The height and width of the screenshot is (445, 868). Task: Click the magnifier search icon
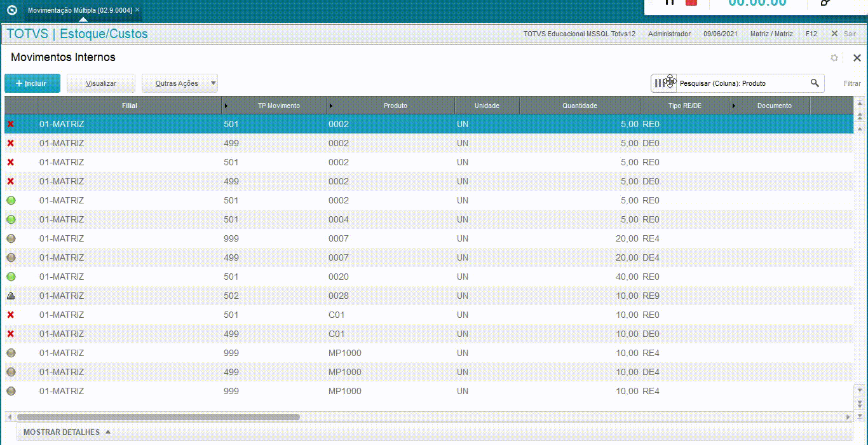click(815, 83)
